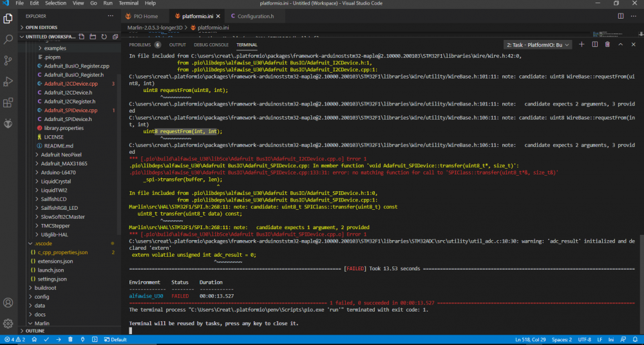The width and height of the screenshot is (644, 345).
Task: Switch to the PIO Home tab
Action: (x=145, y=17)
